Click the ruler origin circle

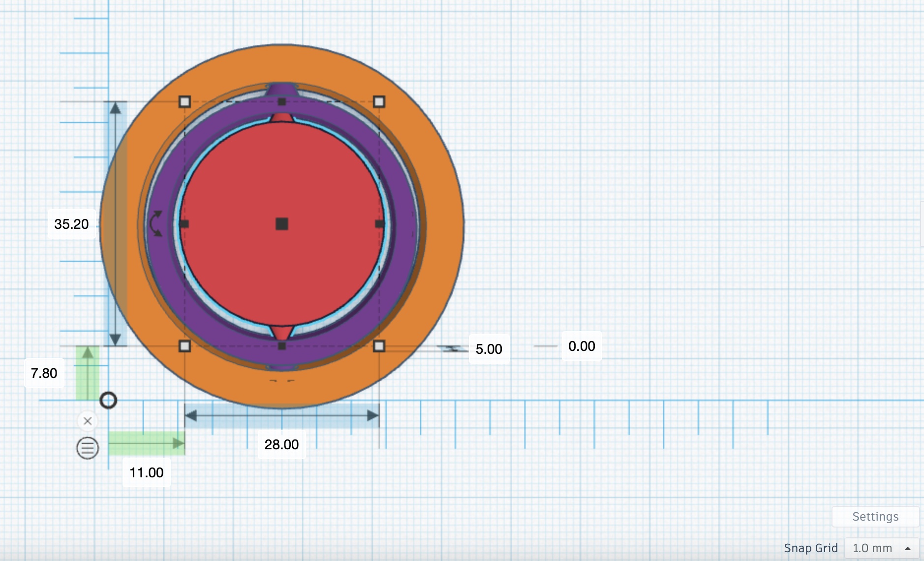(108, 401)
